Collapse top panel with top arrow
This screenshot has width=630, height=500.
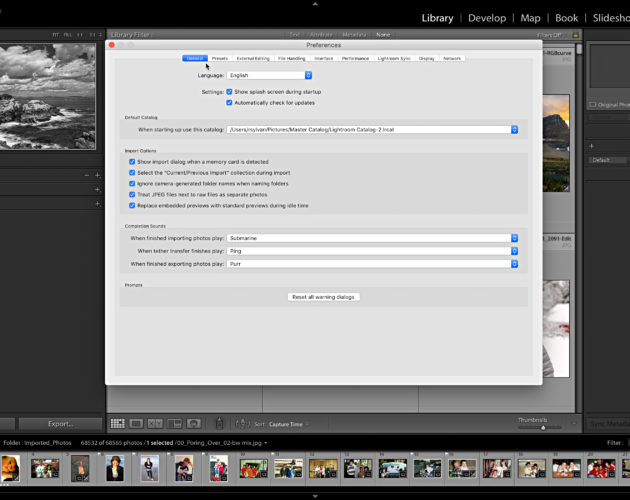(315, 4)
